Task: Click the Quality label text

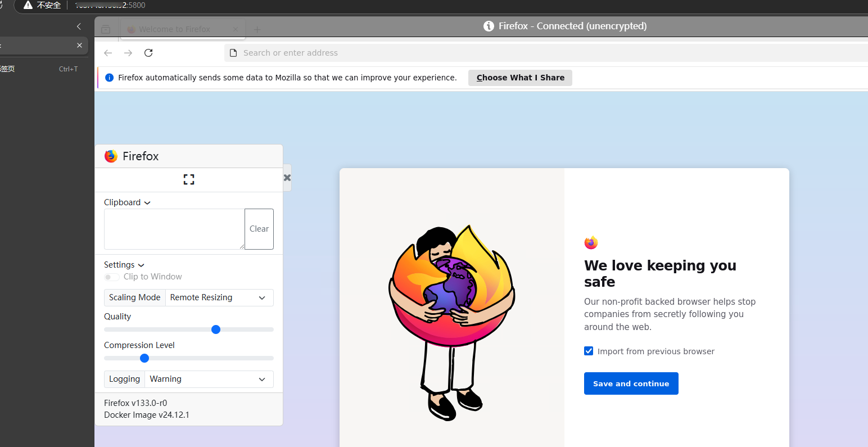Action: tap(117, 317)
